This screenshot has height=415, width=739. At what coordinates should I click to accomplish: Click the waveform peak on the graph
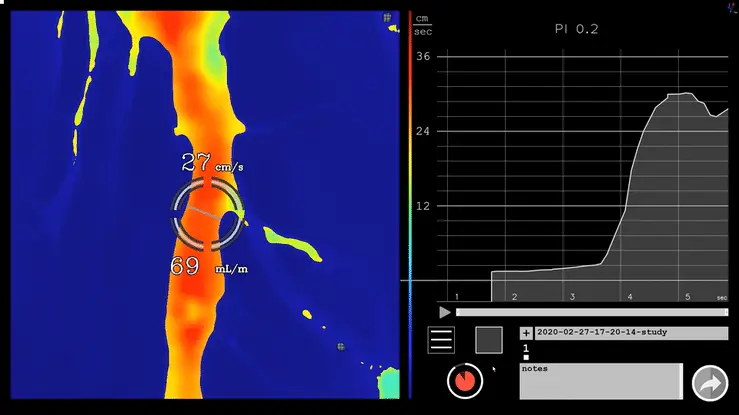tap(680, 94)
